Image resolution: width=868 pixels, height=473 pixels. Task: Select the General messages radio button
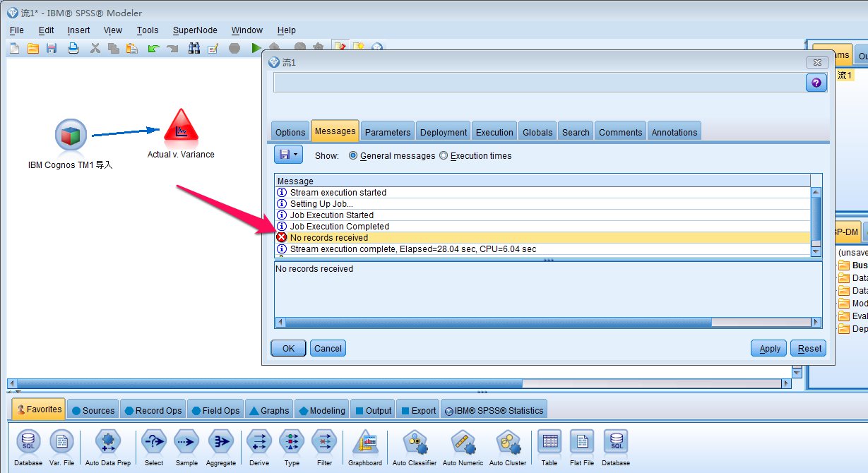coord(354,155)
